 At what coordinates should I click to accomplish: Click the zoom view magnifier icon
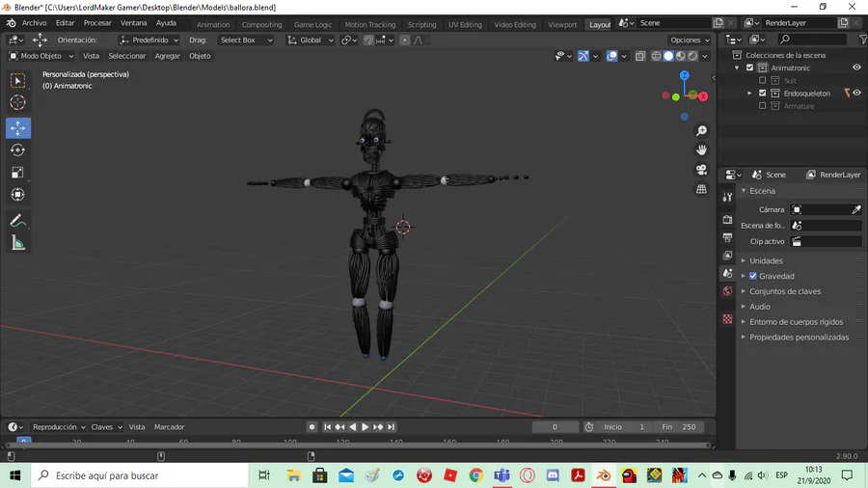click(x=701, y=131)
